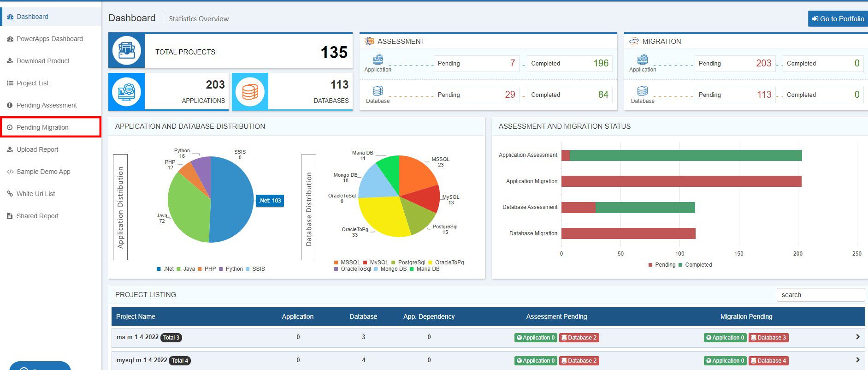Viewport: 868px width, 370px height.
Task: Open the Project List menu item
Action: [51, 83]
